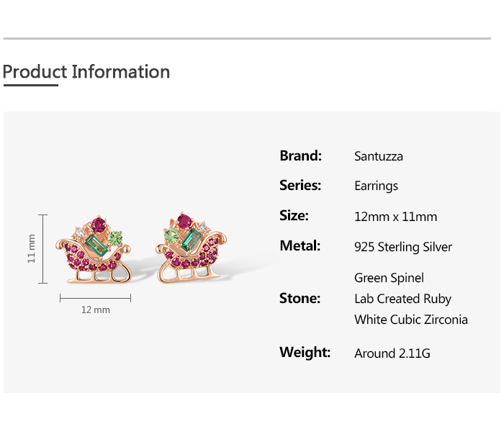This screenshot has width=504, height=429.
Task: Click the 925 Sterling Silver text
Action: 403,247
